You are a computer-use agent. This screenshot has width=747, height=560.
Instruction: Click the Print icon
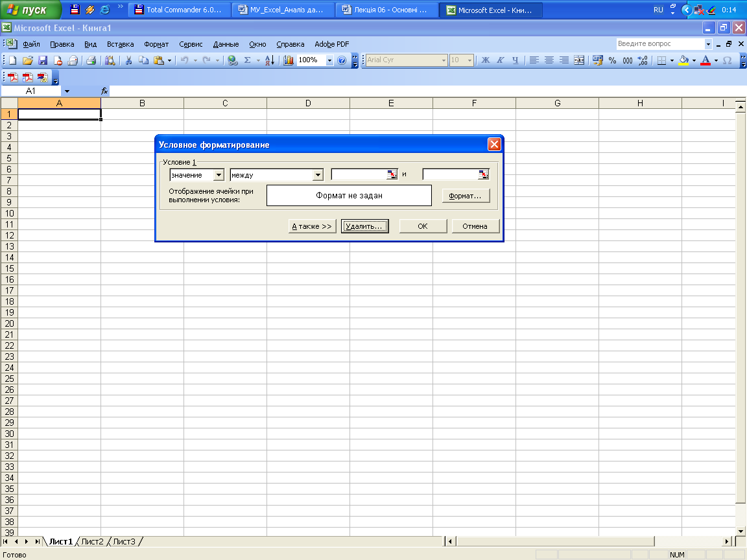point(91,60)
